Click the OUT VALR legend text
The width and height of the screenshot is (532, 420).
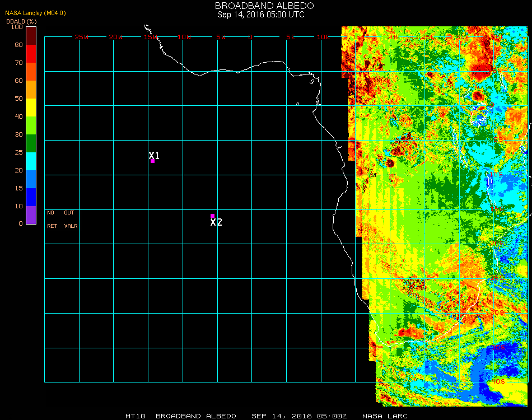(71, 220)
